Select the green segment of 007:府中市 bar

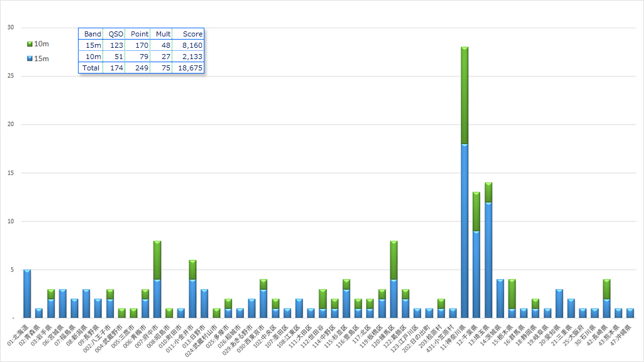(157, 260)
